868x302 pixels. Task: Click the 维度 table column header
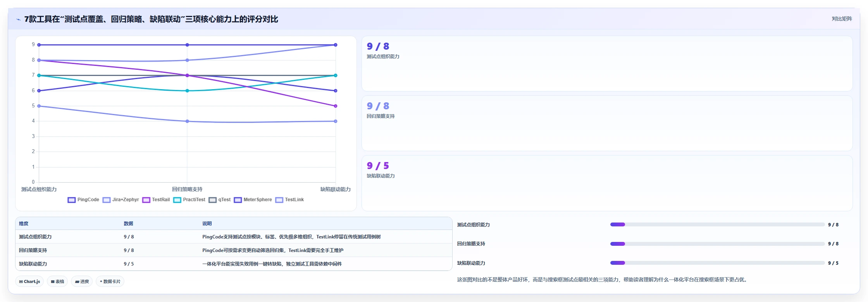[24, 224]
